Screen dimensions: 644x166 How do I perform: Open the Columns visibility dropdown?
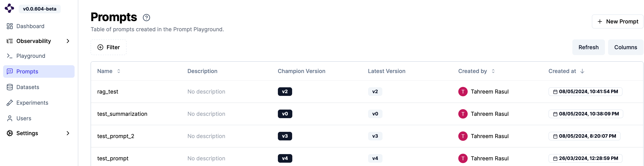[625, 47]
